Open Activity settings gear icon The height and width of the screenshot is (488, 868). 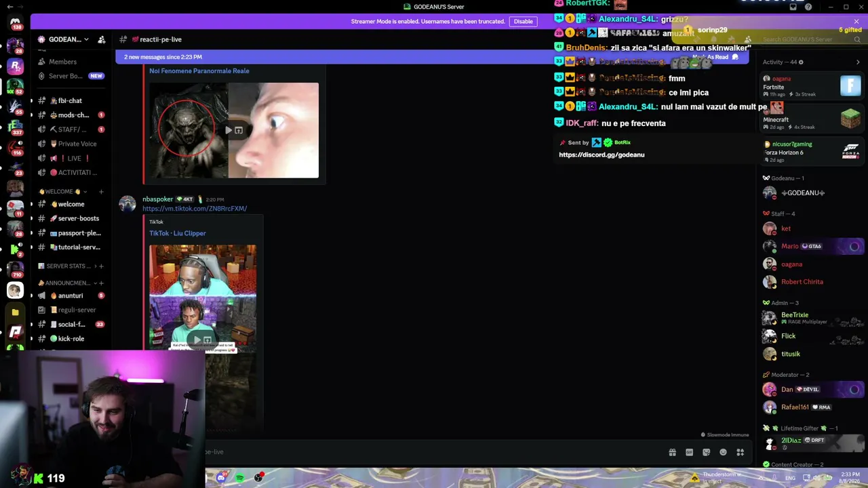click(x=801, y=62)
